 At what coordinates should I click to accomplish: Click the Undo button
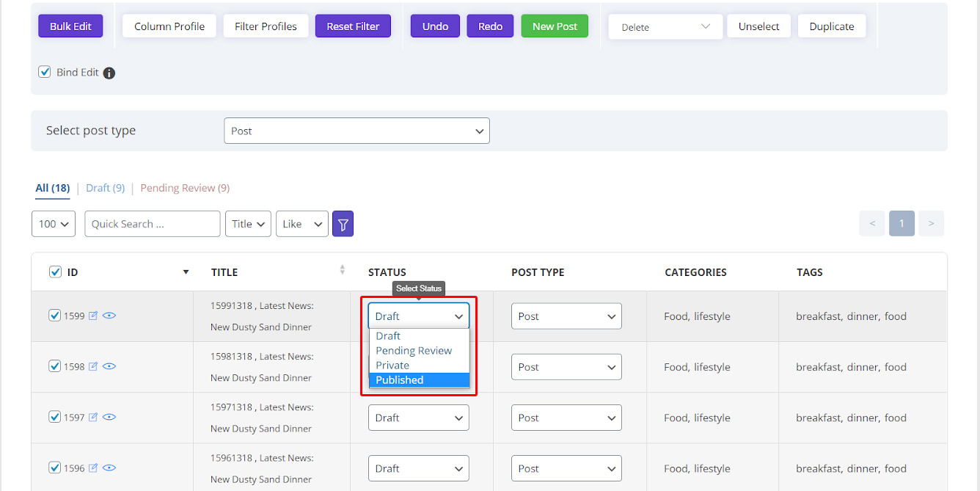coord(435,26)
